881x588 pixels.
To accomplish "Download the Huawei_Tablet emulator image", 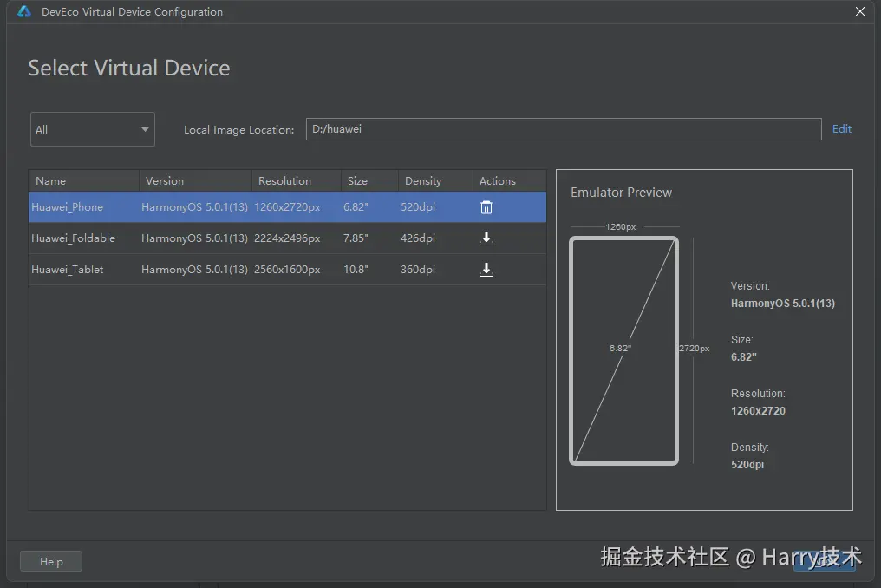I will [x=486, y=270].
